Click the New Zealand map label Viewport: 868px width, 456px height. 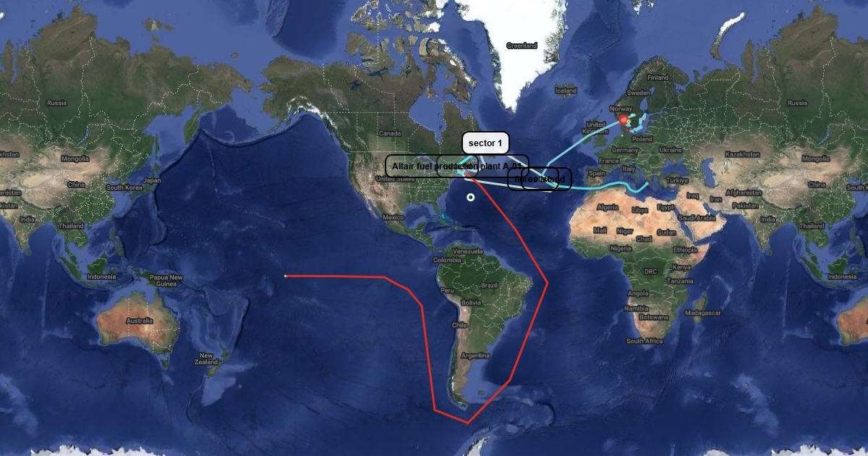206,359
